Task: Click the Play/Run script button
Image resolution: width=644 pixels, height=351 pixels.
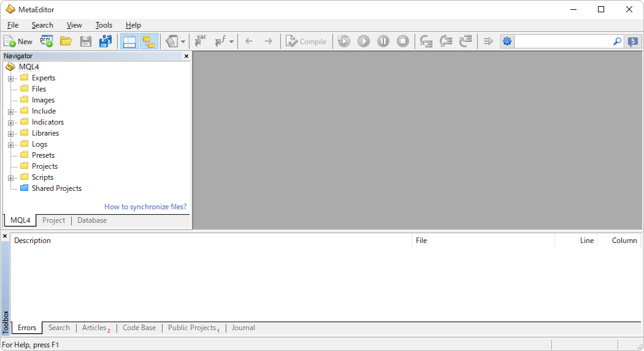Action: click(x=364, y=41)
